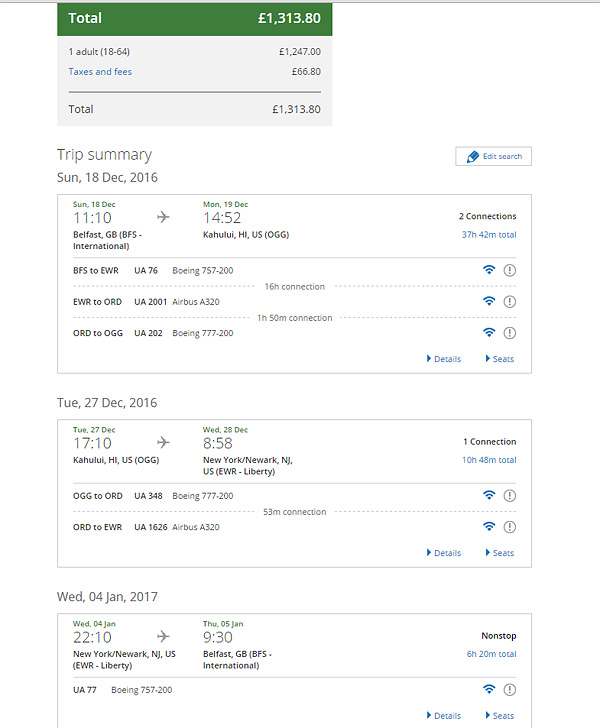Image resolution: width=600 pixels, height=728 pixels.
Task: Click Wi-Fi icon for flight UA 77
Action: tap(489, 689)
